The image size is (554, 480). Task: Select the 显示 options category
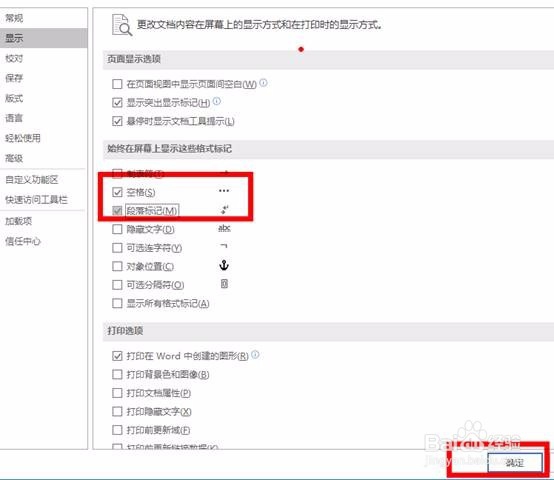pos(43,38)
